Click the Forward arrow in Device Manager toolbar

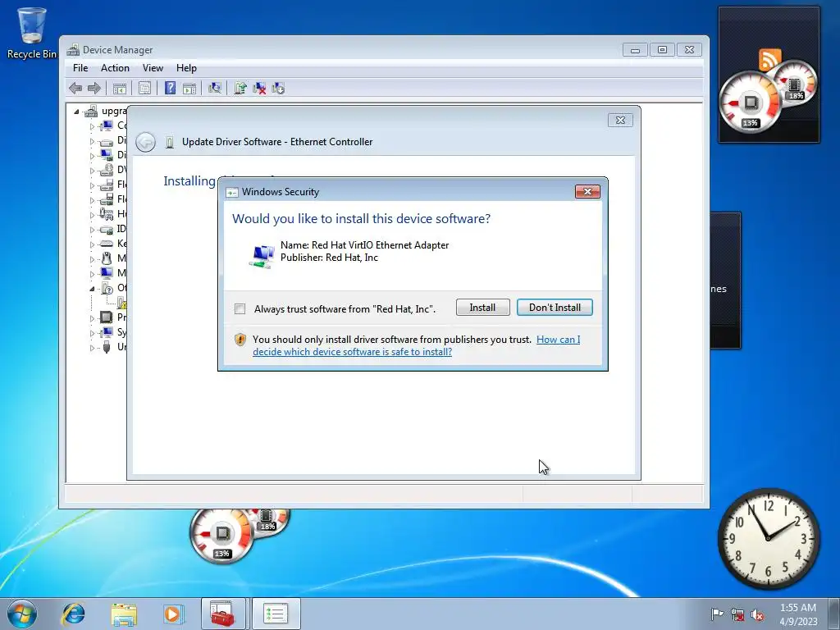click(94, 88)
